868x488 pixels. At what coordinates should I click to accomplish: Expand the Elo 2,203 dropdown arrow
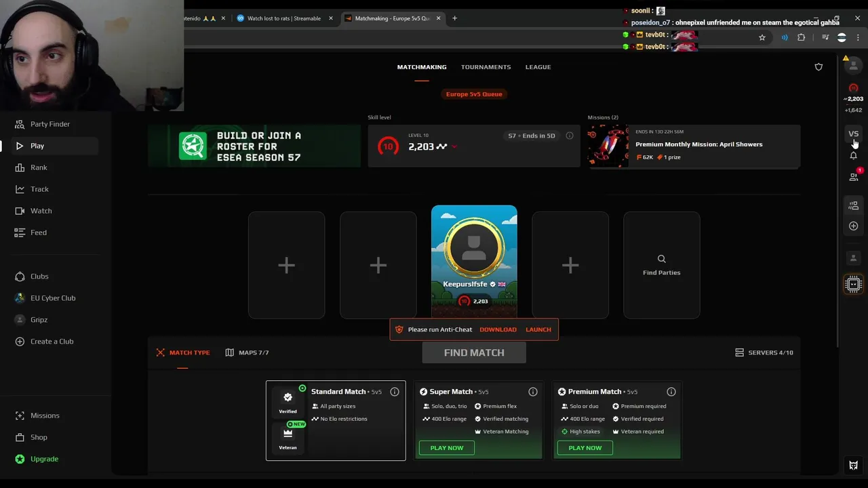click(454, 147)
